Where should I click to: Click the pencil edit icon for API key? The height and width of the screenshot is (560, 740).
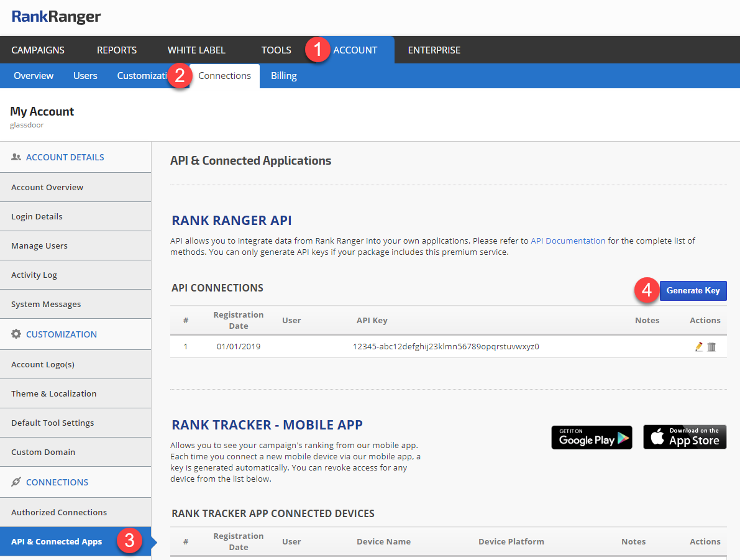pyautogui.click(x=699, y=347)
